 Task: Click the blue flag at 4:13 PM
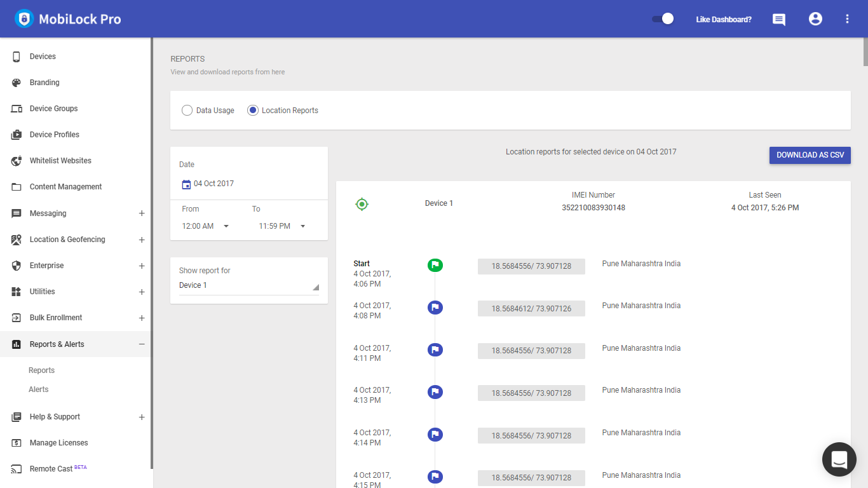coord(435,392)
